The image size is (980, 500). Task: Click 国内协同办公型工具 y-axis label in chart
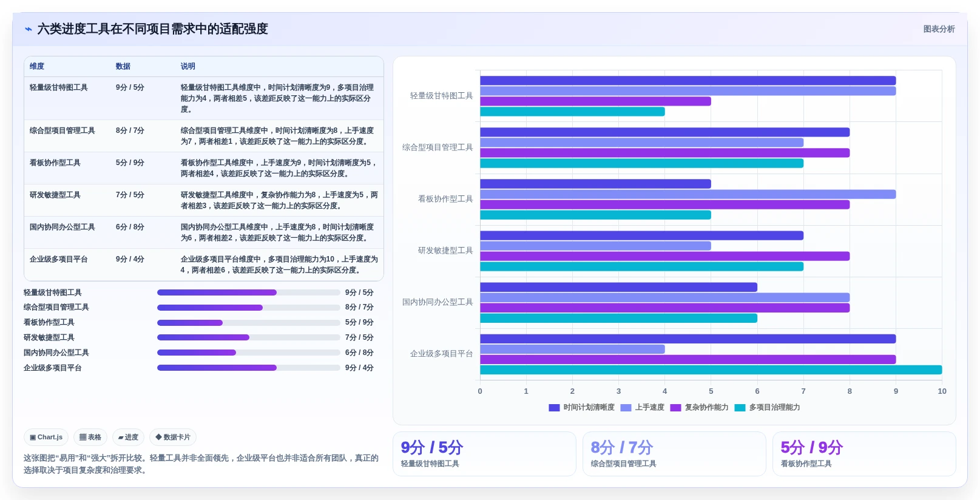tap(438, 302)
